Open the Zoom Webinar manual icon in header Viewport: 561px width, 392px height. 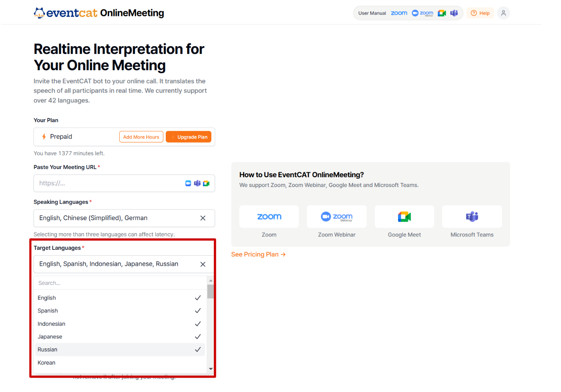point(423,13)
